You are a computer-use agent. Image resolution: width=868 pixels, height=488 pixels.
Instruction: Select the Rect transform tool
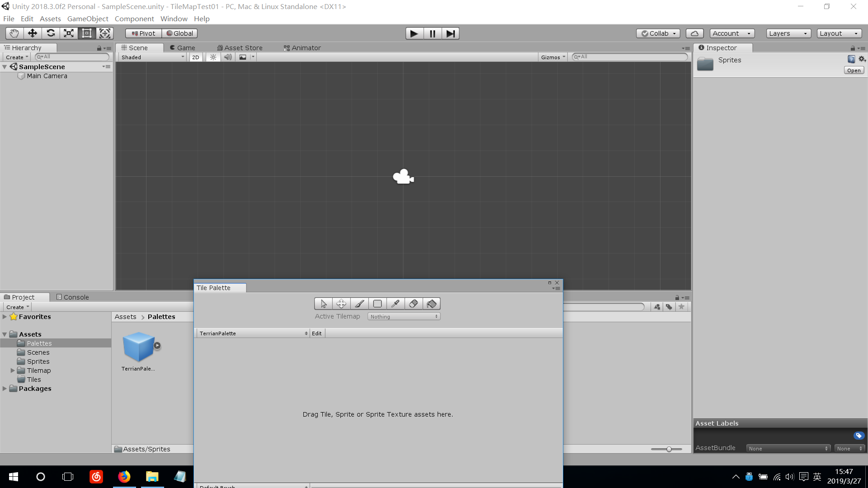(87, 33)
